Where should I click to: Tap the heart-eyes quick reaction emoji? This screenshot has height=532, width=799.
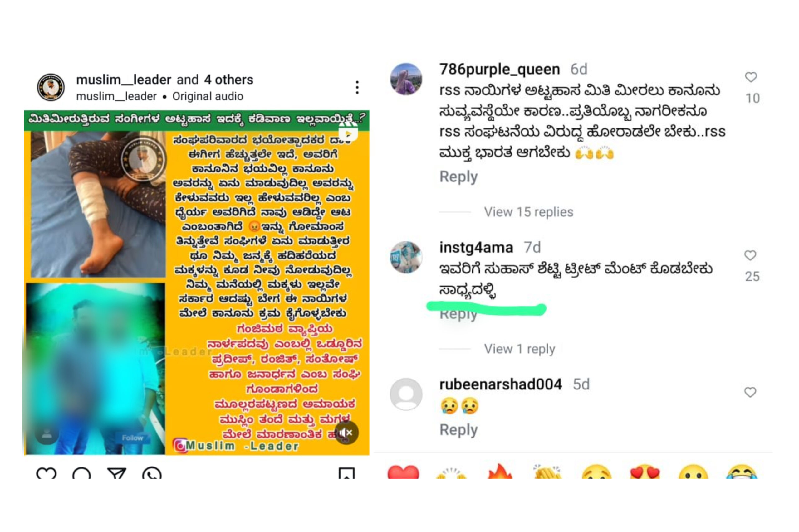tap(644, 472)
